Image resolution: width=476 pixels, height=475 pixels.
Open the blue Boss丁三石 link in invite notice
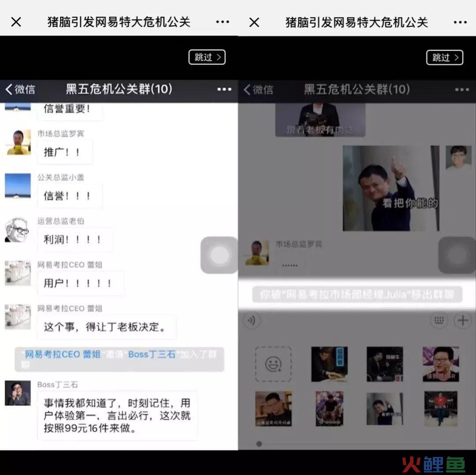(152, 354)
